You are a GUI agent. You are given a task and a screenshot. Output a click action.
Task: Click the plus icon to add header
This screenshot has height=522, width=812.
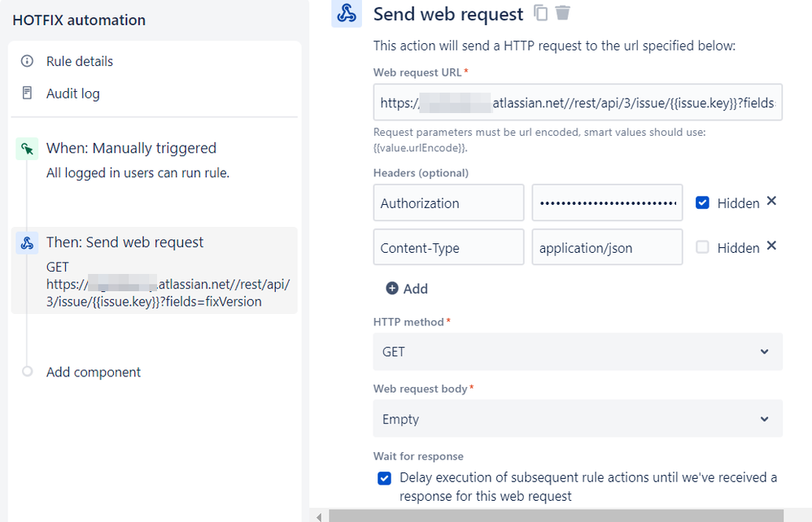(392, 288)
